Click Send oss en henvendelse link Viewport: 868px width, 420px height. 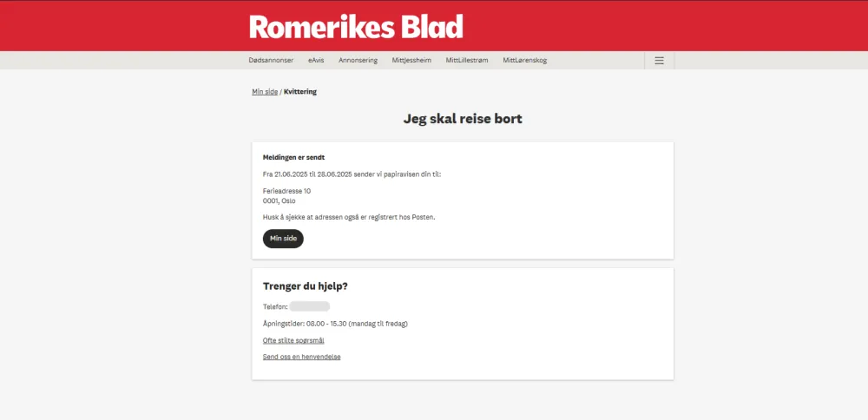pyautogui.click(x=301, y=357)
